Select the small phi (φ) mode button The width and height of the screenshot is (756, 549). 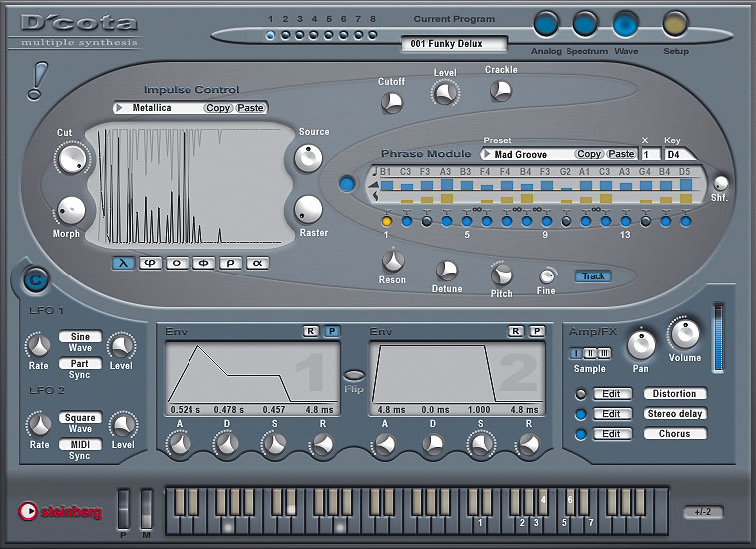(150, 263)
